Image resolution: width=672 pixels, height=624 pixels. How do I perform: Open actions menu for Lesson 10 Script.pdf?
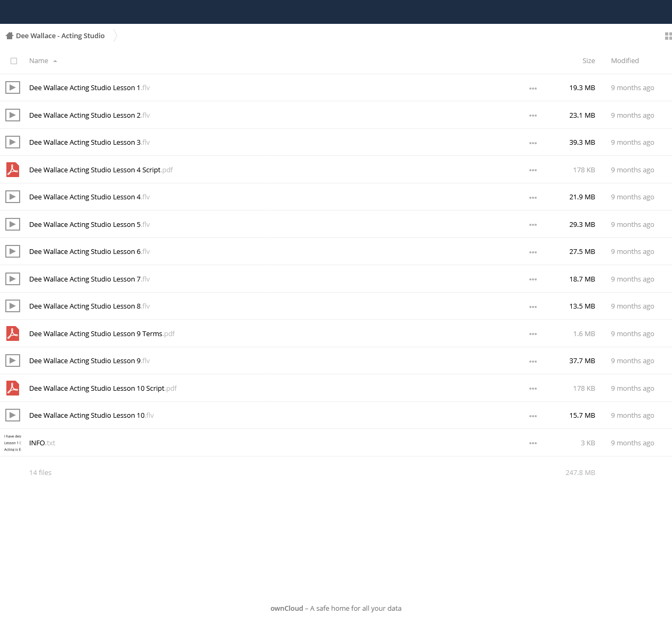click(533, 389)
